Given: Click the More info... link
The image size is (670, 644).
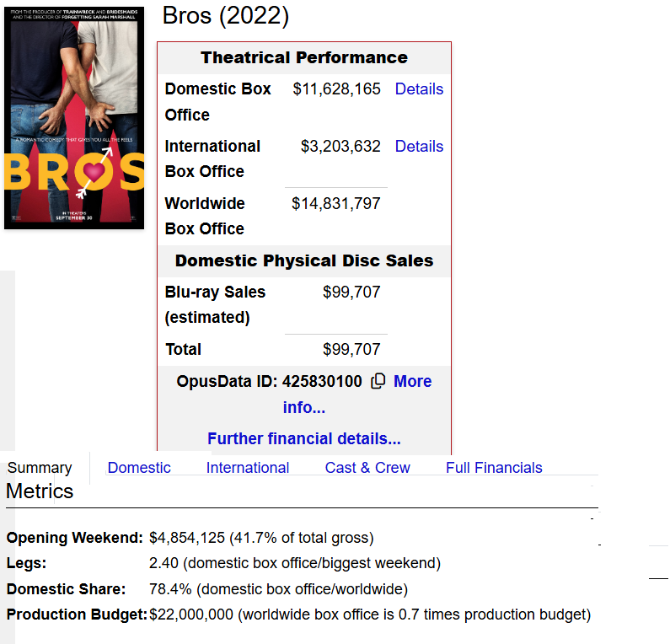Looking at the screenshot, I should point(357,394).
